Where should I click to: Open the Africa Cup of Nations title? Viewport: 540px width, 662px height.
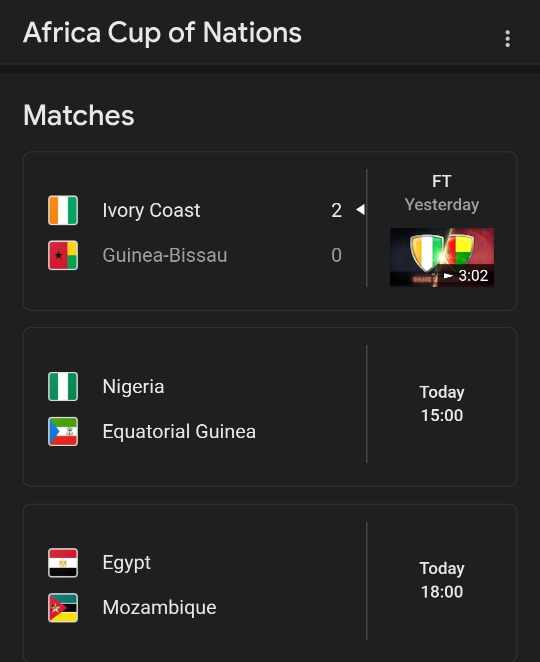(x=163, y=33)
